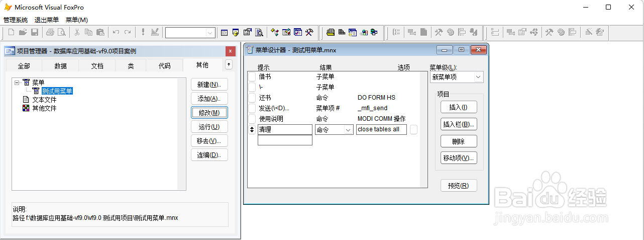Select 其他文件 in the project tree
Image resolution: width=644 pixels, height=240 pixels.
[44, 108]
